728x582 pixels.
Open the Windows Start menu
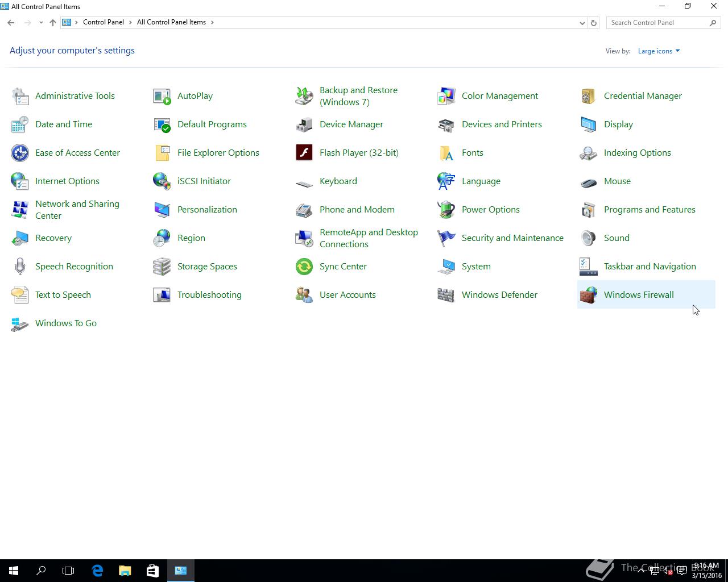coord(14,571)
